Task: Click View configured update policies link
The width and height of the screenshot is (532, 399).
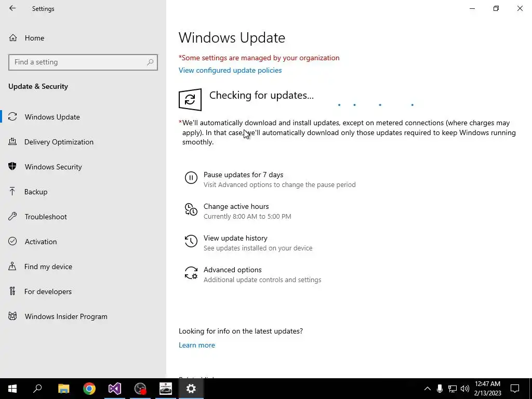Action: [x=230, y=70]
